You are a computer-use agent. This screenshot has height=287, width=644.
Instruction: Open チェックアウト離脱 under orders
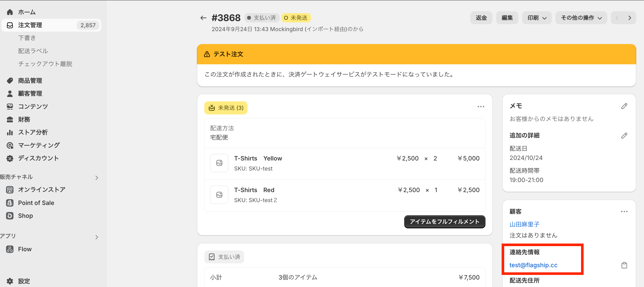point(45,64)
